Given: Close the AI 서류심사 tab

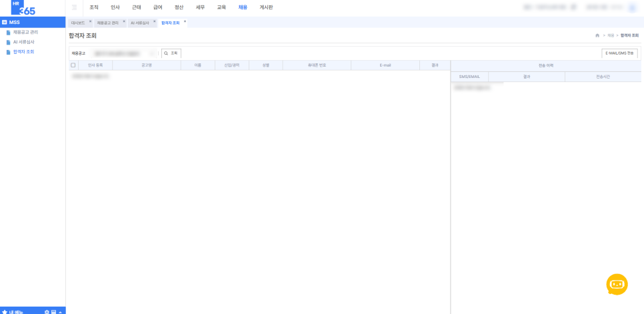Looking at the screenshot, I should pos(155,21).
